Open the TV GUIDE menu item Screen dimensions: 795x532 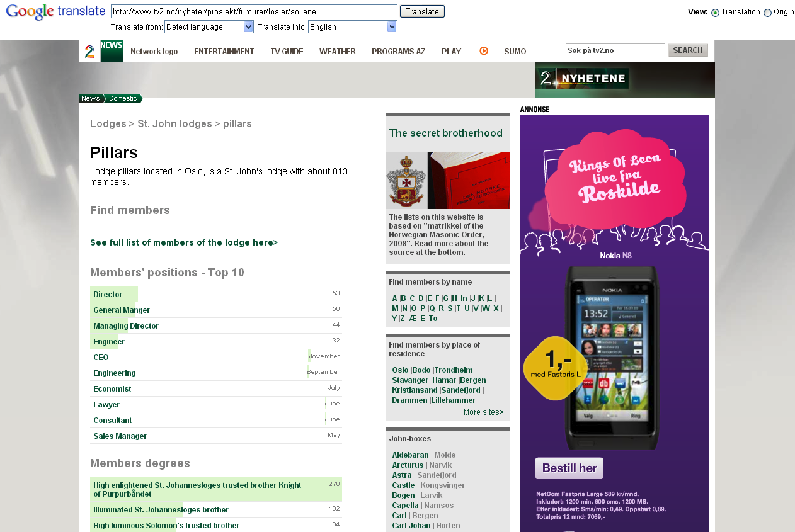(x=287, y=52)
